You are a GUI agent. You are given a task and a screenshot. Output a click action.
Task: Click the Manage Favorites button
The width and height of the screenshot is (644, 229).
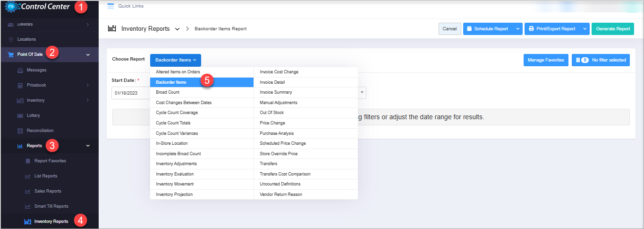coord(545,60)
